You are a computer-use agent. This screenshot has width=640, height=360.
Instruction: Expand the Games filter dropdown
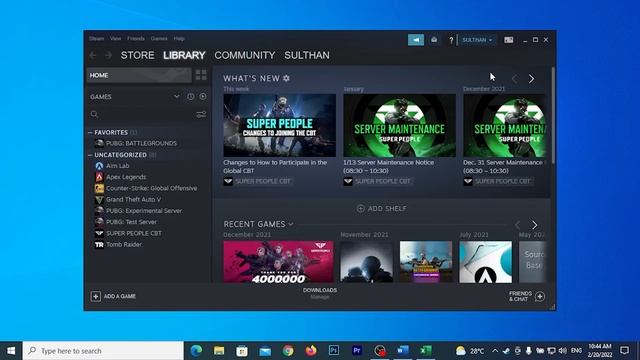click(176, 97)
